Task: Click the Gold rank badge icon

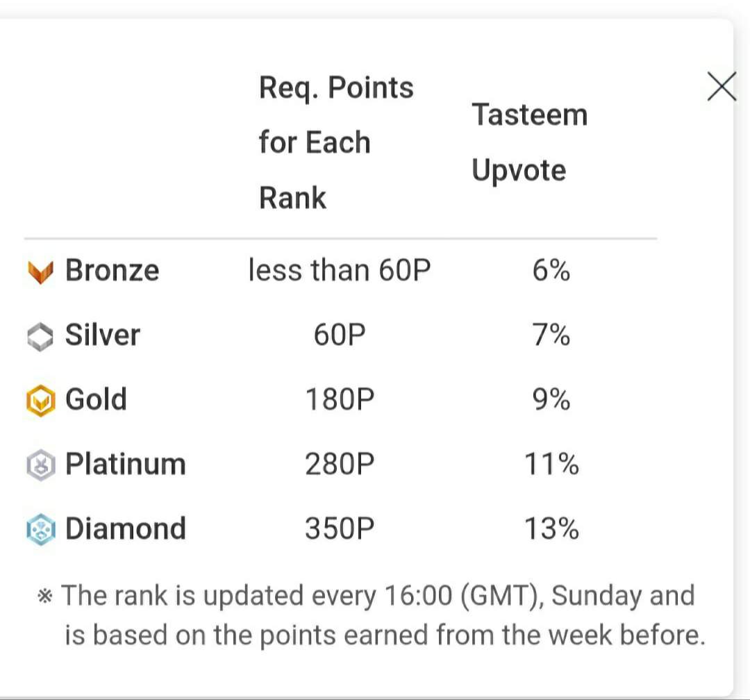Action: [41, 401]
